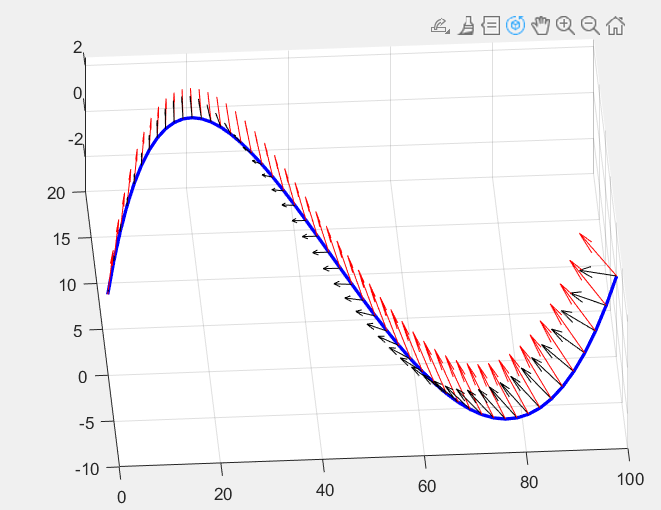Open the Export axes toolbar icon
Screen dimensions: 661x510
[440, 26]
